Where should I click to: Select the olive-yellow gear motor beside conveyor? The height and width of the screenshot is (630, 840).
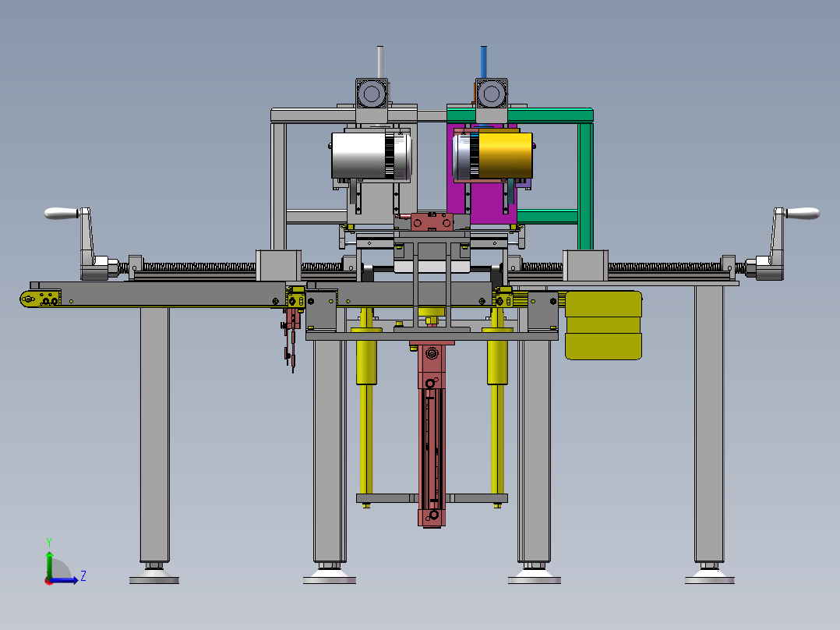pos(603,325)
